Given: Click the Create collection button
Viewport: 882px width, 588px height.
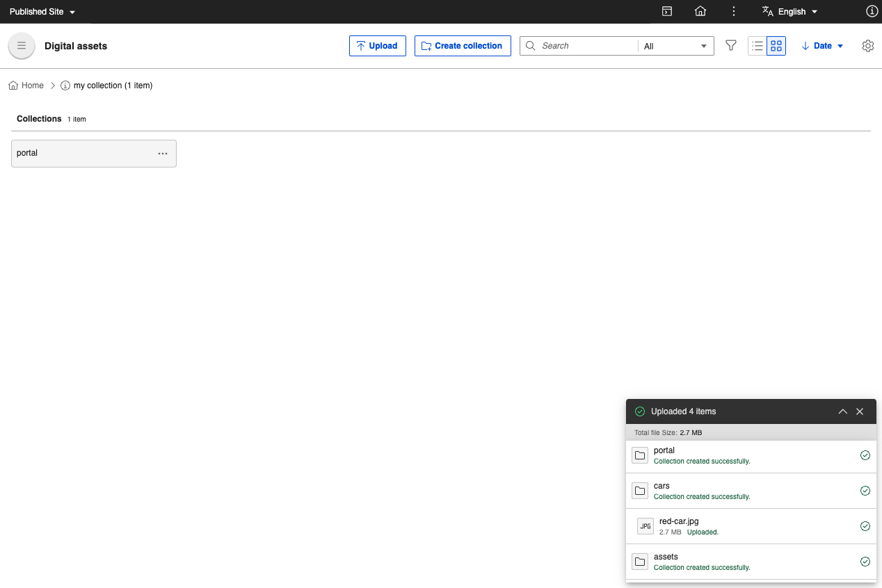Looking at the screenshot, I should point(463,45).
